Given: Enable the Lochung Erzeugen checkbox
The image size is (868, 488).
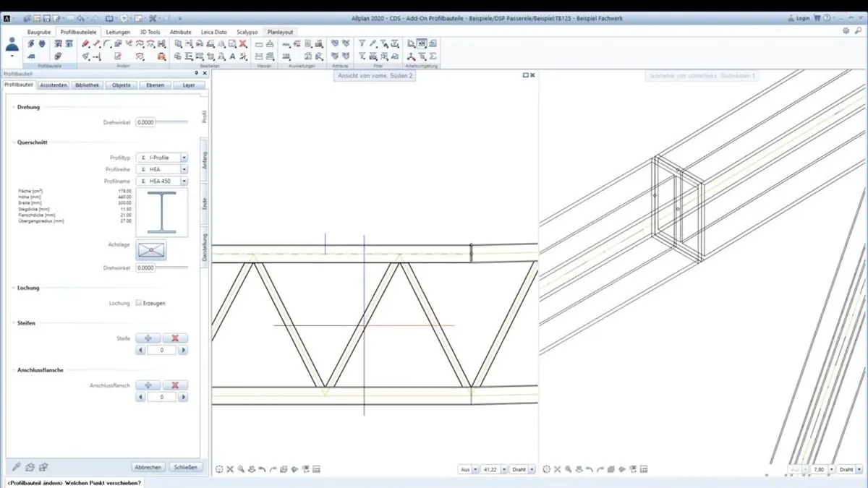Looking at the screenshot, I should click(138, 303).
